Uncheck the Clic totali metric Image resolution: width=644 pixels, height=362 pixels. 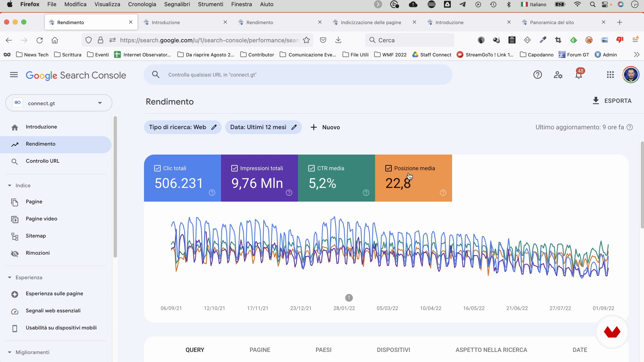157,168
